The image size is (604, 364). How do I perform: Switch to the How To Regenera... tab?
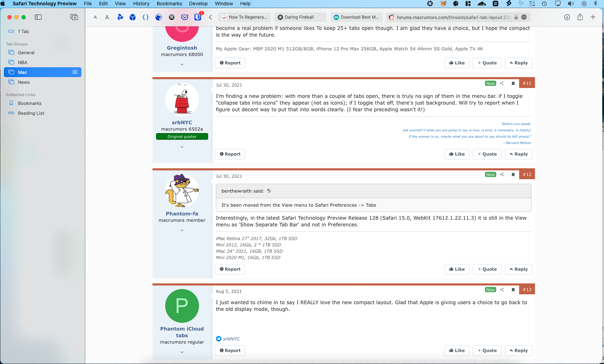[245, 17]
